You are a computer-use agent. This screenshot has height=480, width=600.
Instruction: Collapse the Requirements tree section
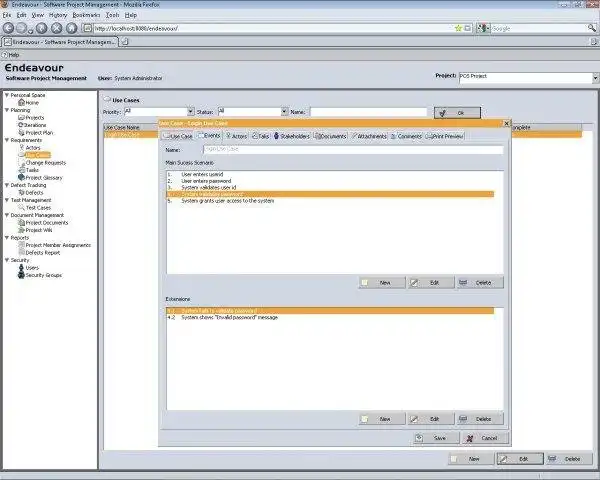[7, 140]
